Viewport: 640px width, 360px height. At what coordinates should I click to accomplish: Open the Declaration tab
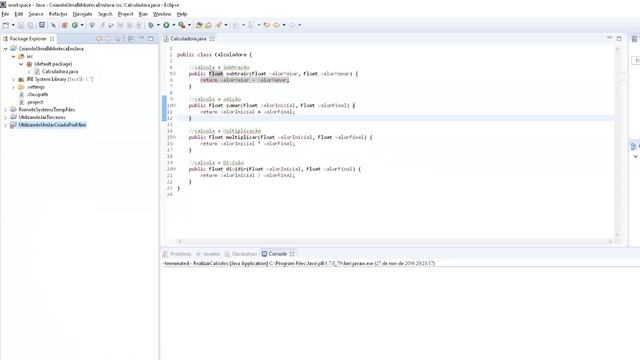(x=241, y=254)
